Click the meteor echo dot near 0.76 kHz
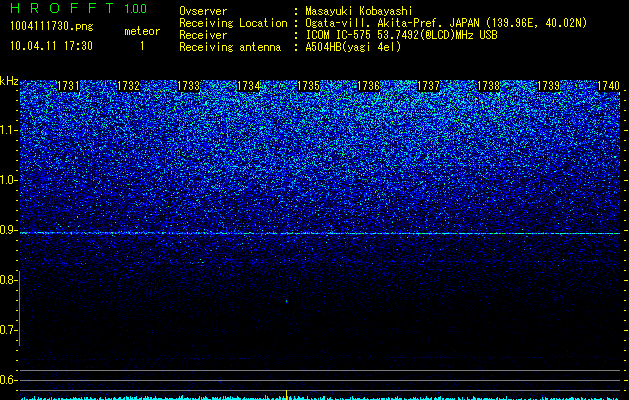This screenshot has width=629, height=400. [286, 301]
